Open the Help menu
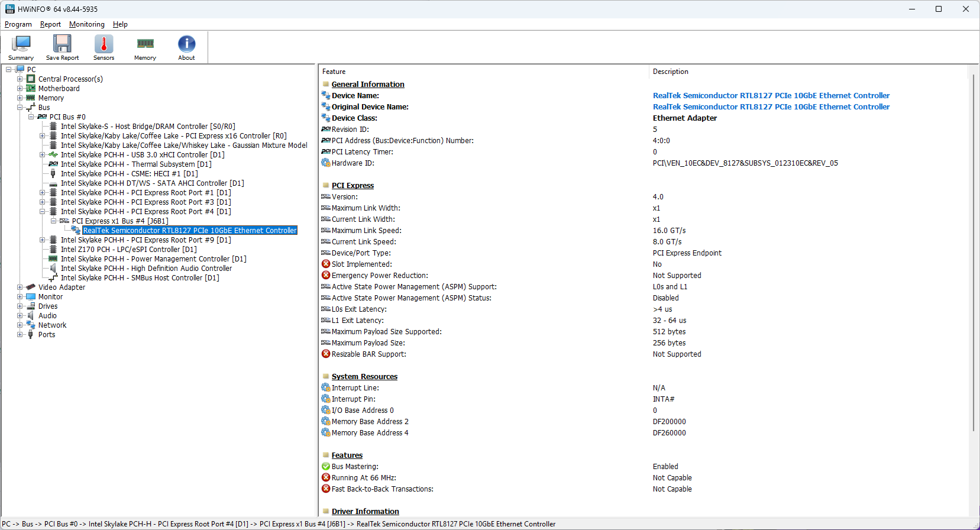The height and width of the screenshot is (530, 980). 120,24
